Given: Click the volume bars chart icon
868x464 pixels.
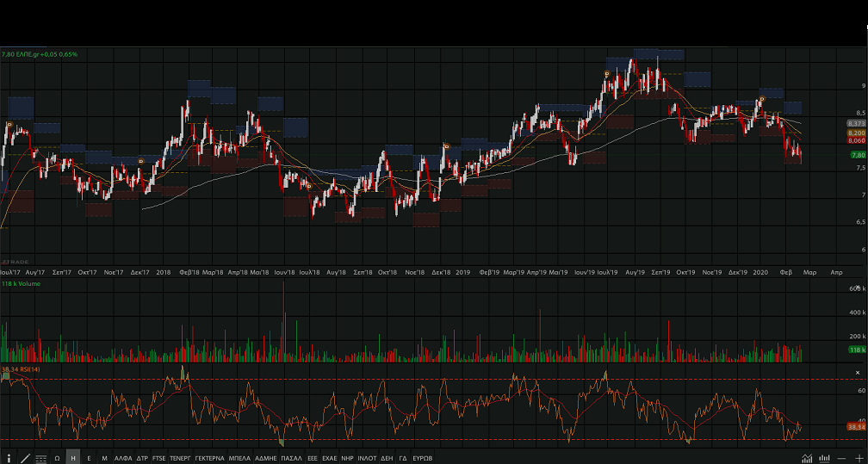Looking at the screenshot, I should [824, 458].
